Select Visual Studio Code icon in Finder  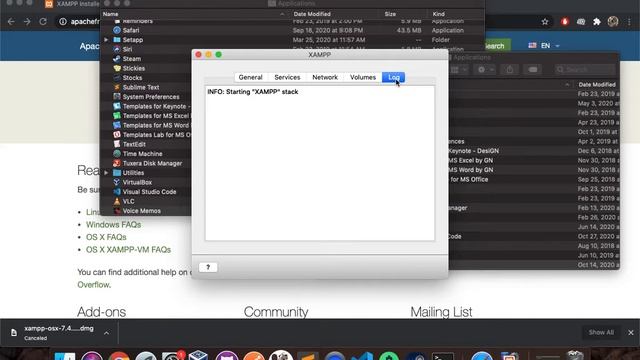point(117,191)
